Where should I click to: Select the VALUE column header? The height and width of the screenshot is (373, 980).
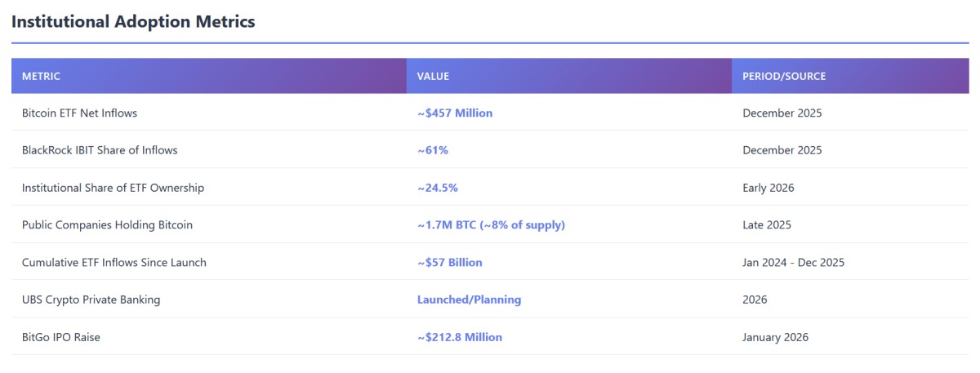click(x=433, y=76)
